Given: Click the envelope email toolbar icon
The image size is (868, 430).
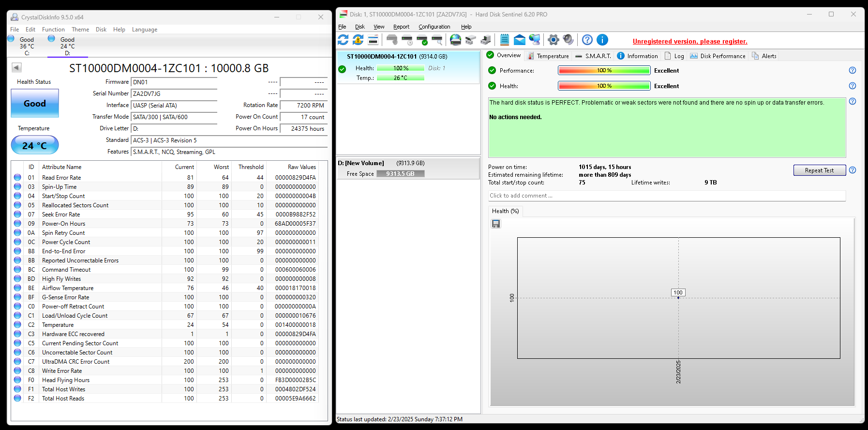Looking at the screenshot, I should click(520, 40).
